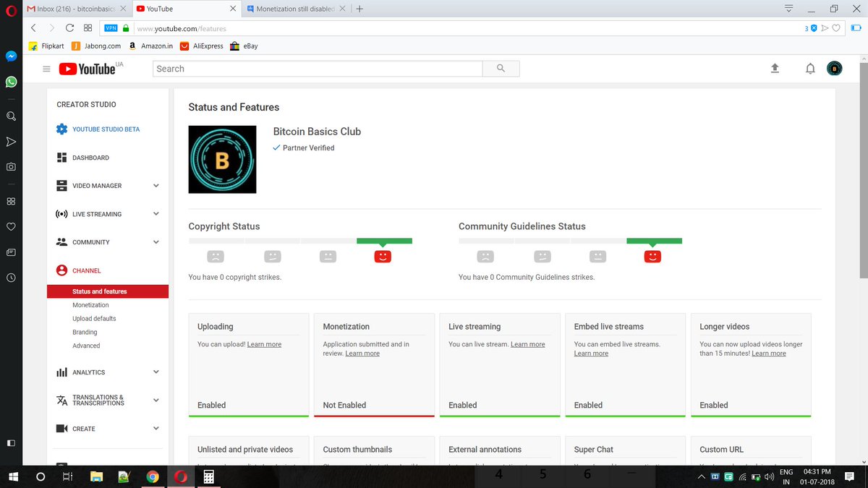Click the ad blocker shield icon
Screen dimensions: 868x488
coord(814,28)
